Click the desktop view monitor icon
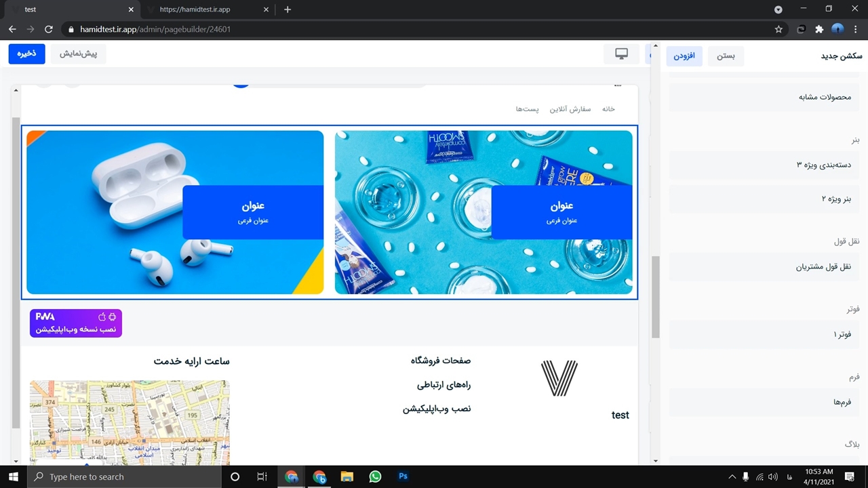This screenshot has width=868, height=488. click(x=621, y=54)
